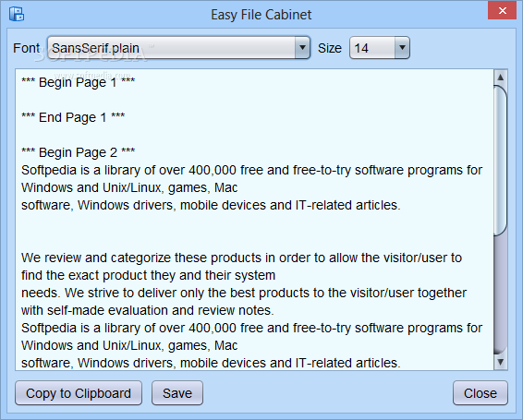
Task: Click the scrollbar down arrow
Action: click(x=500, y=362)
